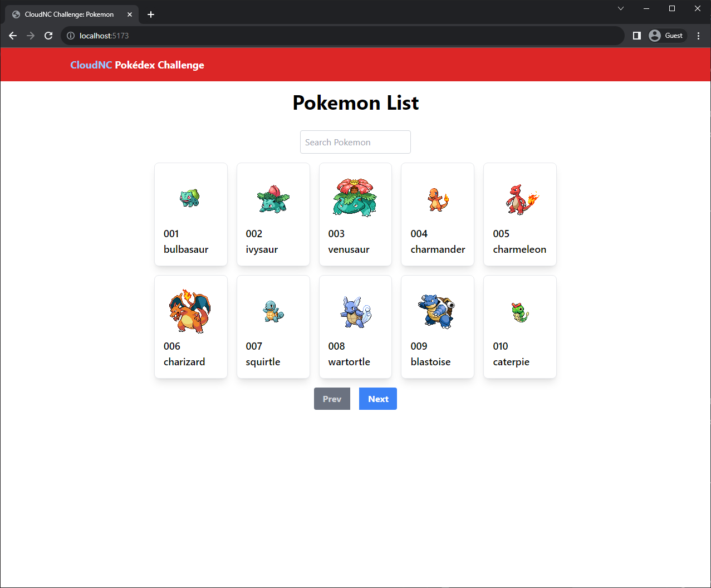
Task: Click the bulbasaur name text
Action: pyautogui.click(x=186, y=249)
